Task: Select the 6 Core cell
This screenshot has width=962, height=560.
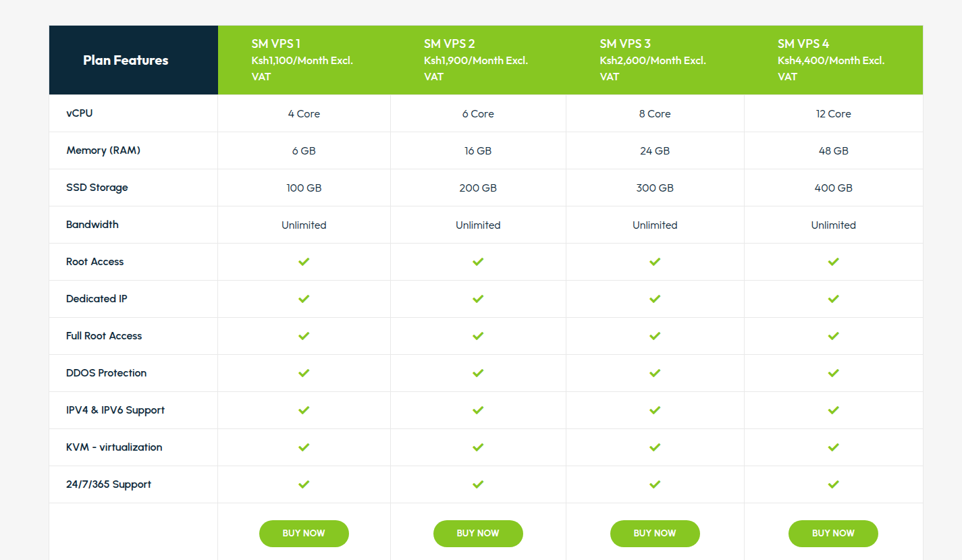Action: tap(478, 114)
